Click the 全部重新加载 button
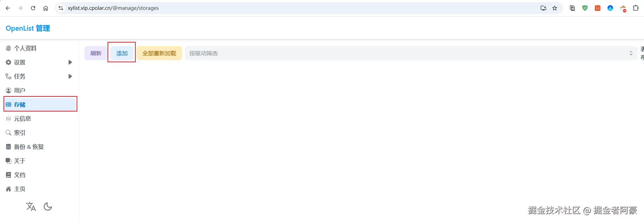Screen dimensions: 644x222 pos(159,53)
